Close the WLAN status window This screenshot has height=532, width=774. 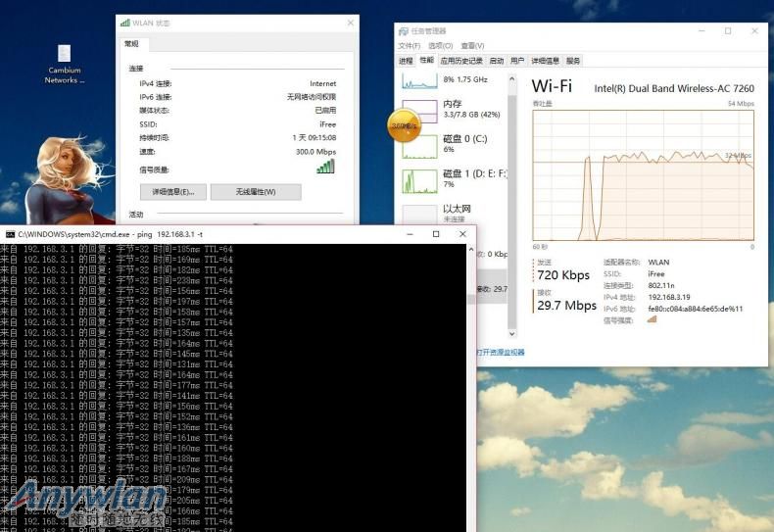351,23
